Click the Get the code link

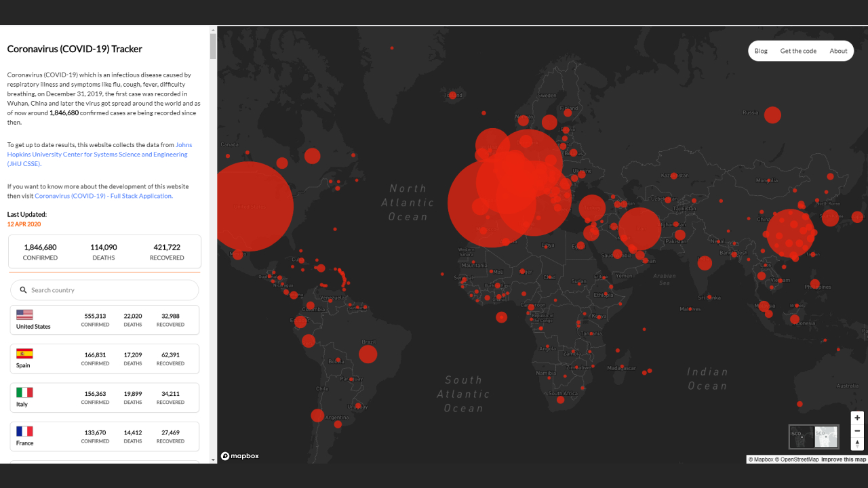coord(798,51)
